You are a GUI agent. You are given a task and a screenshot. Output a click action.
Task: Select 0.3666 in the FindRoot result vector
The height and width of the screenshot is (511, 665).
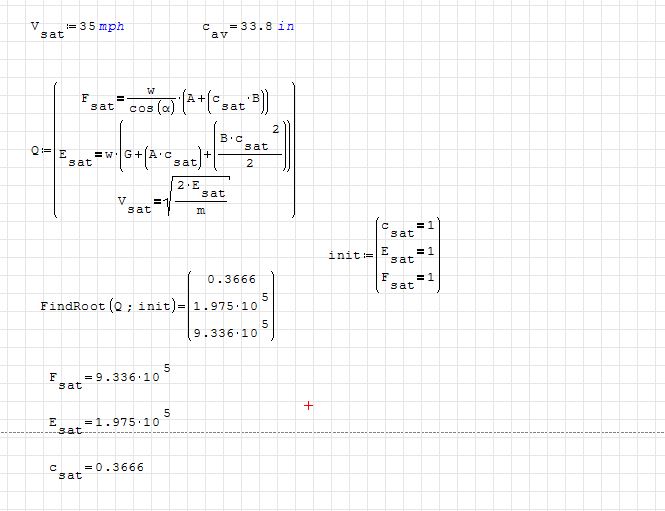227,279
